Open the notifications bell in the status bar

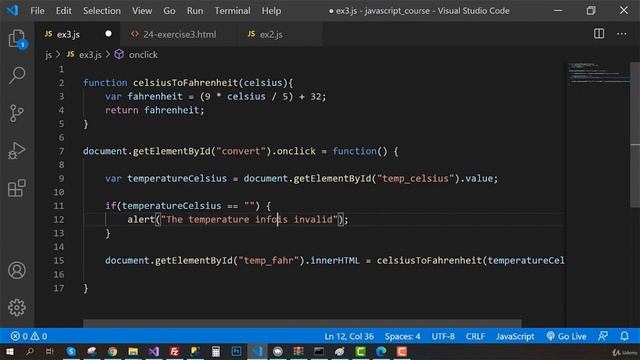click(624, 336)
